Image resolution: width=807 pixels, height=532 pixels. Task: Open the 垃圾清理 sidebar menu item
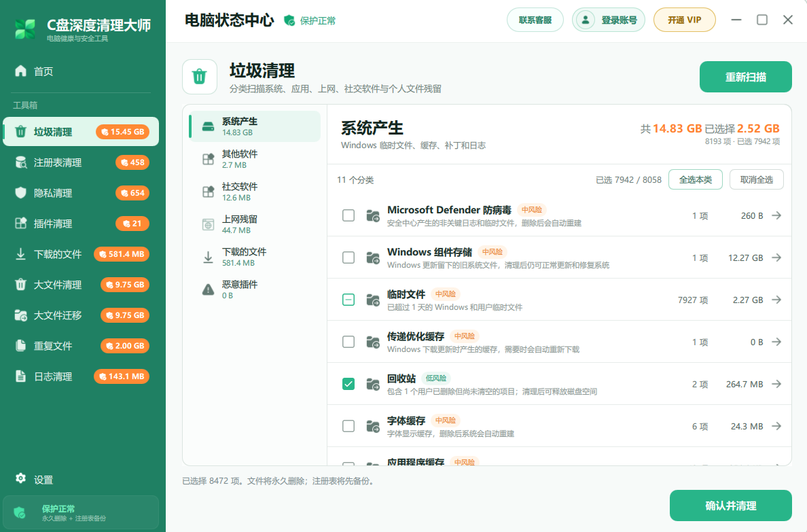81,132
